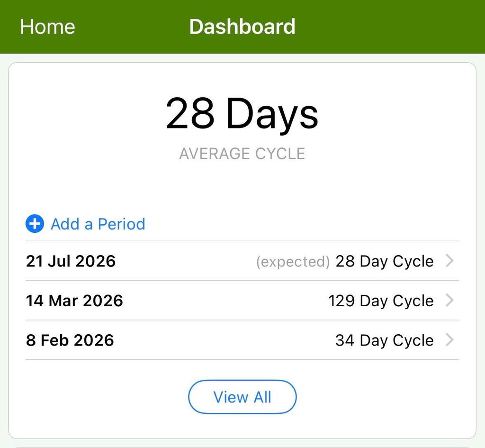The width and height of the screenshot is (485, 448).
Task: Select the 8 Feb 2026 date row
Action: [x=242, y=340]
